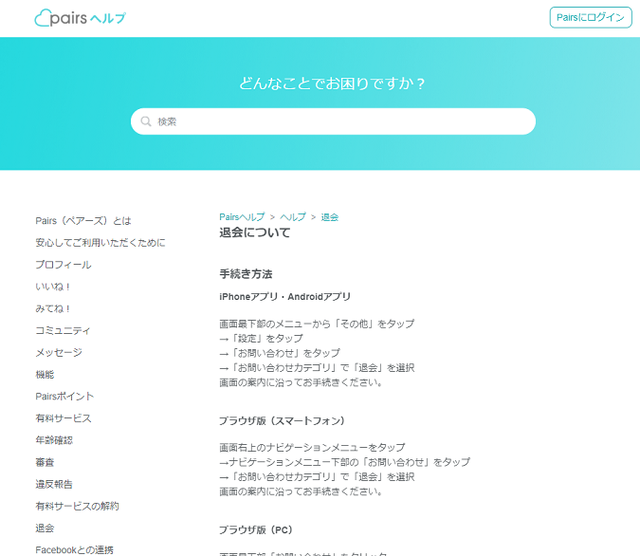Click Pairsヘルプ breadcrumb link
This screenshot has width=640, height=556.
pos(242,217)
